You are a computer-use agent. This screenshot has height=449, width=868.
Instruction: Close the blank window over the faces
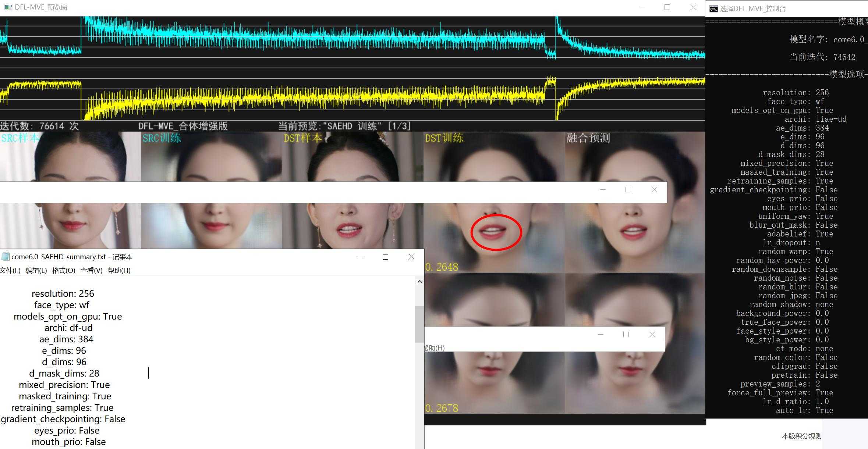(x=654, y=190)
